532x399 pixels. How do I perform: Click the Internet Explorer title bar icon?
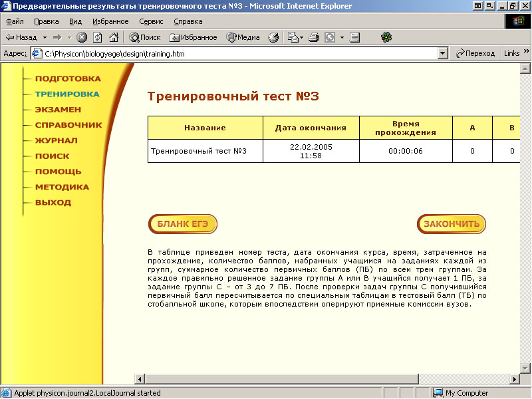tap(7, 6)
